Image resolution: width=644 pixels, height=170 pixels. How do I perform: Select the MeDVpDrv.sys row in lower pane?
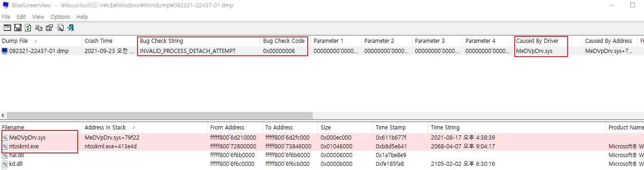pos(322,138)
